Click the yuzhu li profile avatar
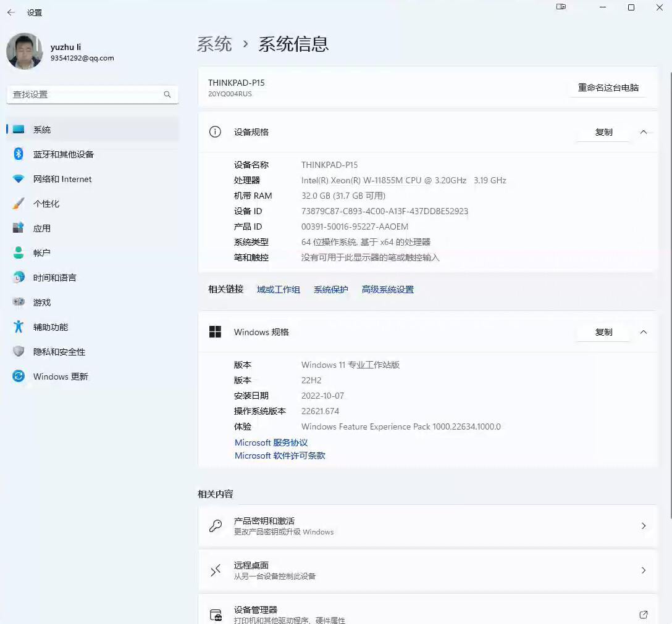Screen dimensions: 672x624 point(25,51)
